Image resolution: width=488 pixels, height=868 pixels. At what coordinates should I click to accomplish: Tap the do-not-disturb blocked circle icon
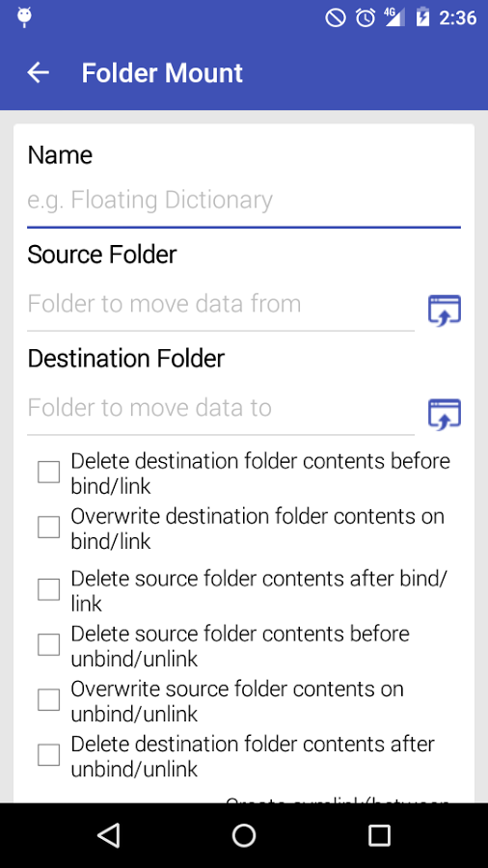[x=336, y=17]
